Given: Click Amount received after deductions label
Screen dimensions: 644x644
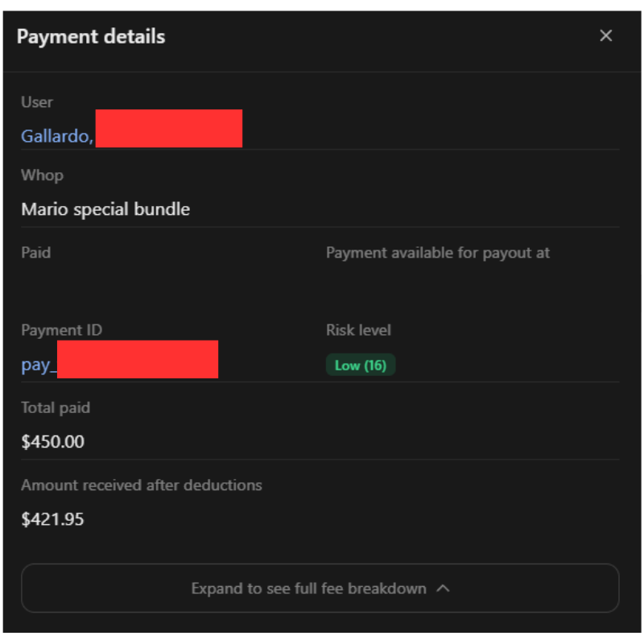Looking at the screenshot, I should click(142, 485).
